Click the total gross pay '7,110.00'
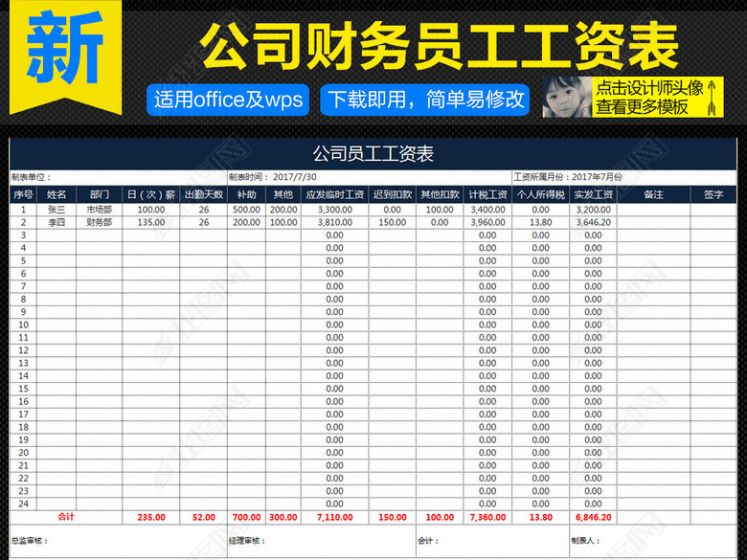747x560 pixels. 334,517
